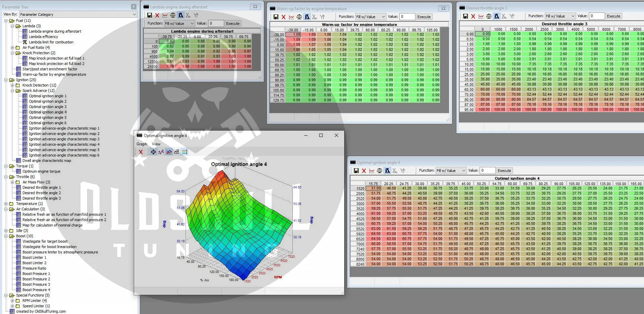Click Value input field in Desired throttle angle 3
This screenshot has height=314, width=644.
tap(597, 16)
